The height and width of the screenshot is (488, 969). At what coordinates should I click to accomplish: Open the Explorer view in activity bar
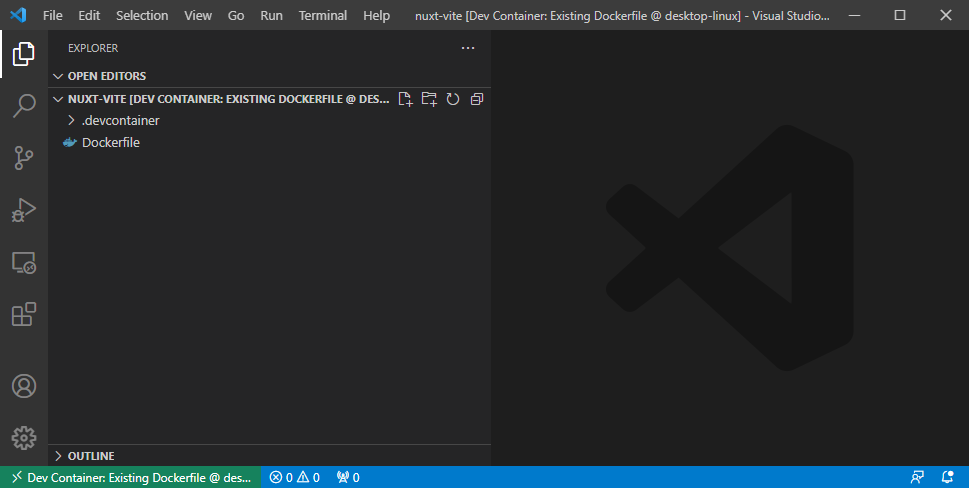[x=23, y=54]
